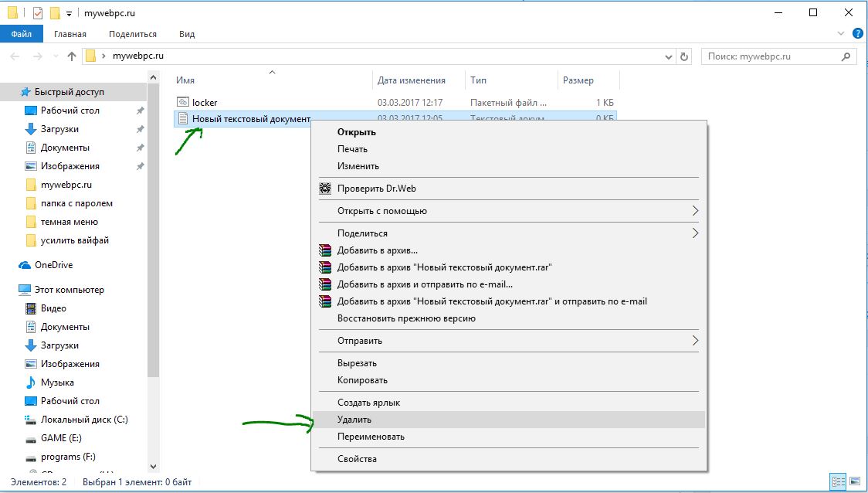Click WinRAR icon beside Добавить в архив...

[325, 250]
